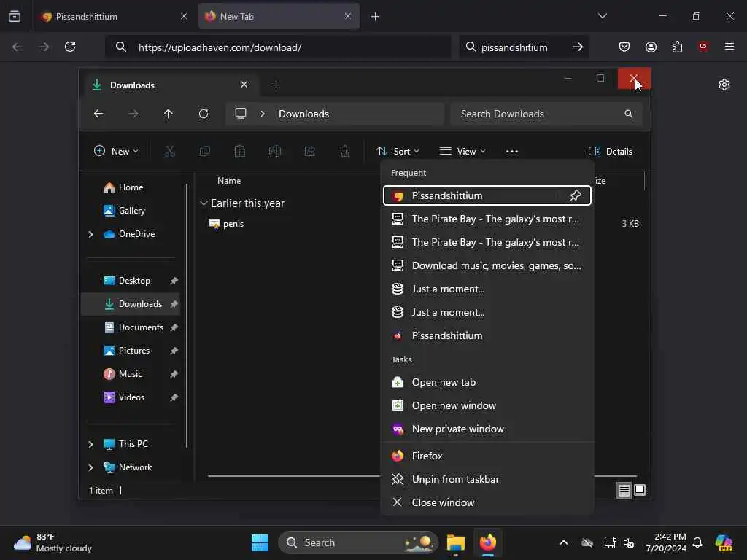Click the Search Downloads field

pos(546,114)
